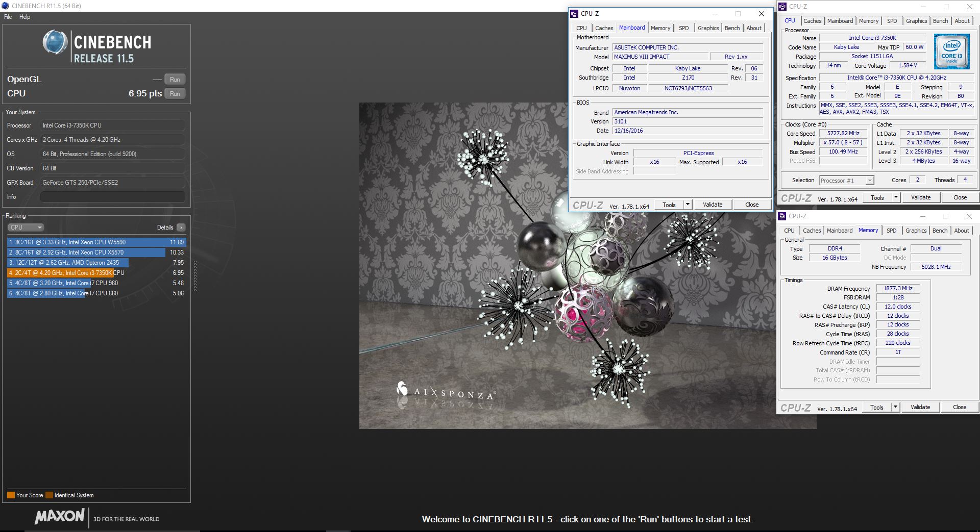This screenshot has height=532, width=980.
Task: Select ranking entry Core i3-7350K CPU
Action: pyautogui.click(x=96, y=273)
